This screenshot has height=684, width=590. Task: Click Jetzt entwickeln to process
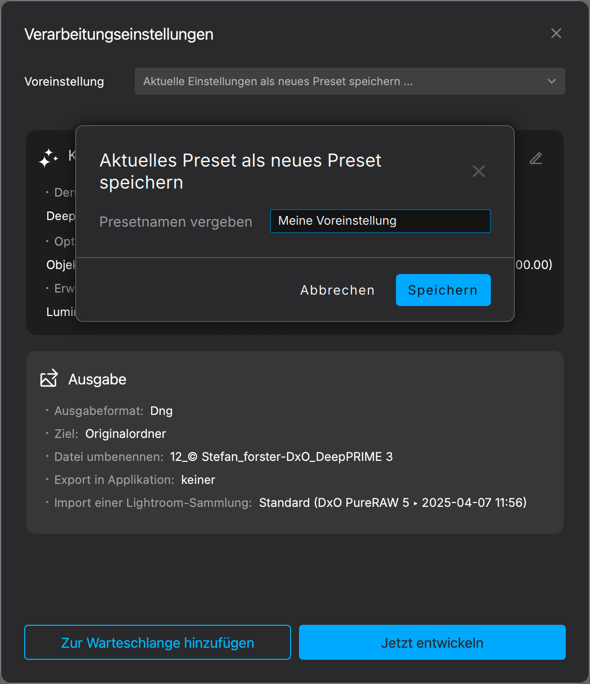pos(432,643)
